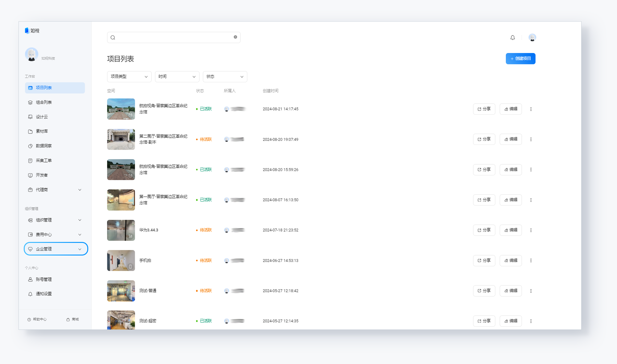The image size is (617, 364).
Task: Edit the 手机拍 project
Action: click(x=511, y=260)
